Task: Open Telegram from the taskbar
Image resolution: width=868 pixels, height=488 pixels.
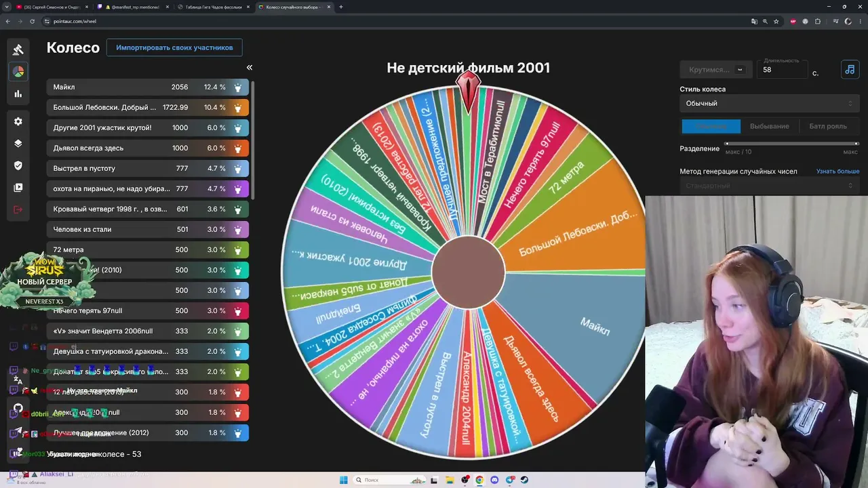Action: (x=509, y=480)
